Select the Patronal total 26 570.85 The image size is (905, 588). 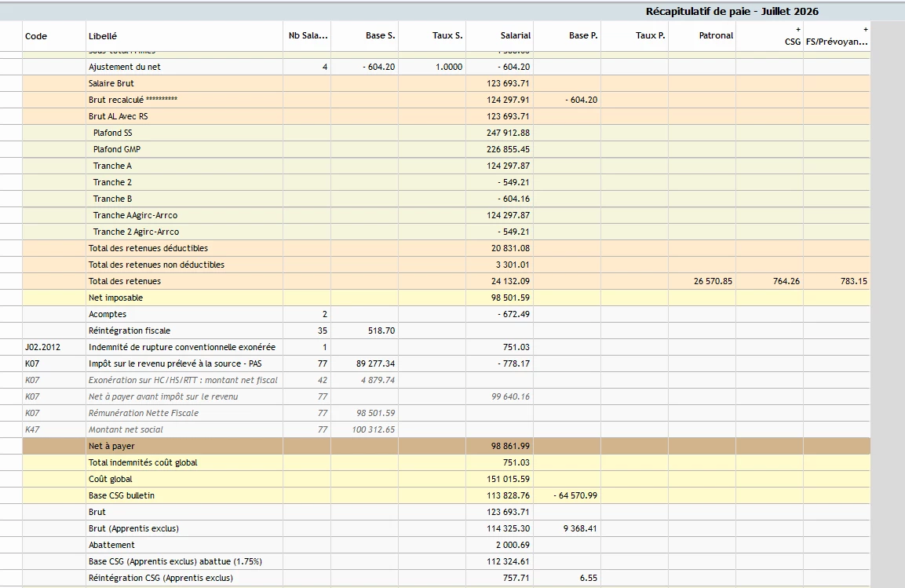pos(713,281)
